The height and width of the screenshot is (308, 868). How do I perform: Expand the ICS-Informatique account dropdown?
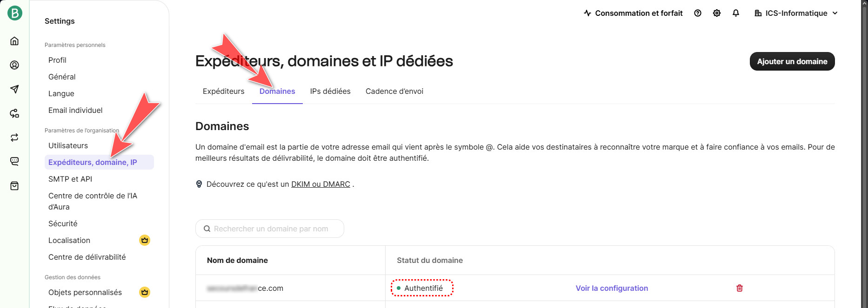pos(796,13)
